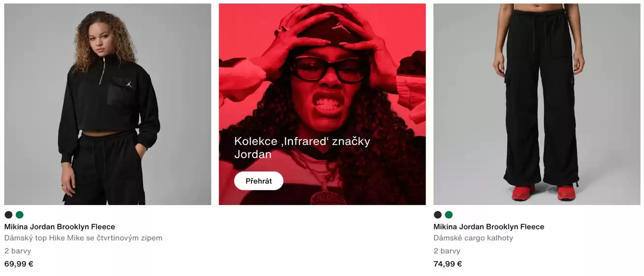Click 'Dámské cargo kalhoty' description
Screen dimensions: 644x276
[473, 238]
